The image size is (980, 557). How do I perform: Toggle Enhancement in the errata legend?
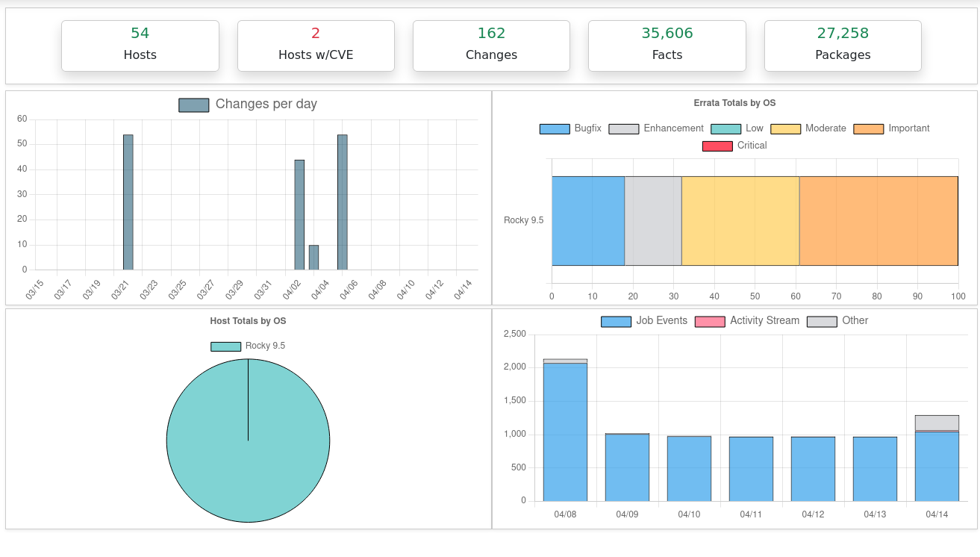656,128
